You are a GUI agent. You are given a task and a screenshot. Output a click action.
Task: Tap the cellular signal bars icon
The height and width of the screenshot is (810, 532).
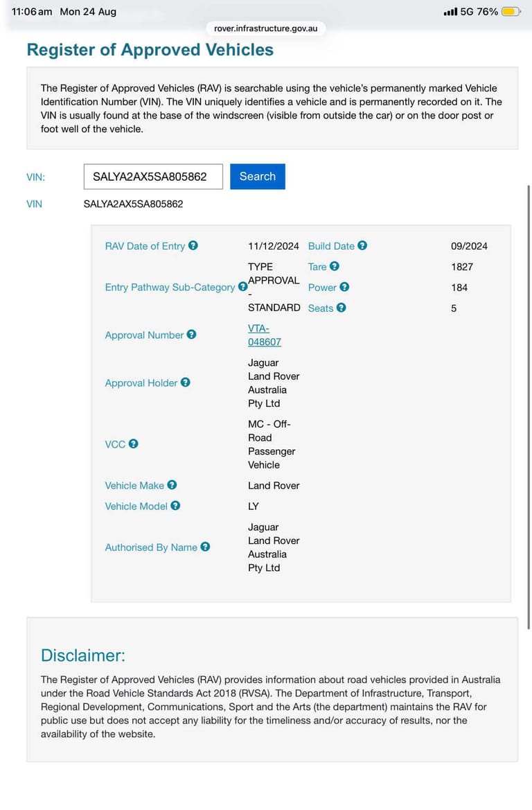pyautogui.click(x=450, y=11)
